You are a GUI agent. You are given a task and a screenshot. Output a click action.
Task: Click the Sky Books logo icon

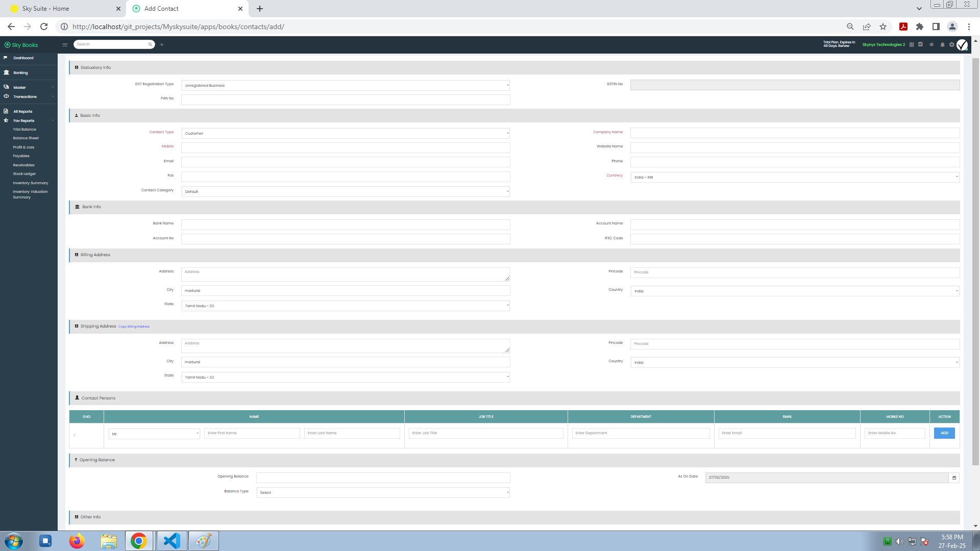7,45
